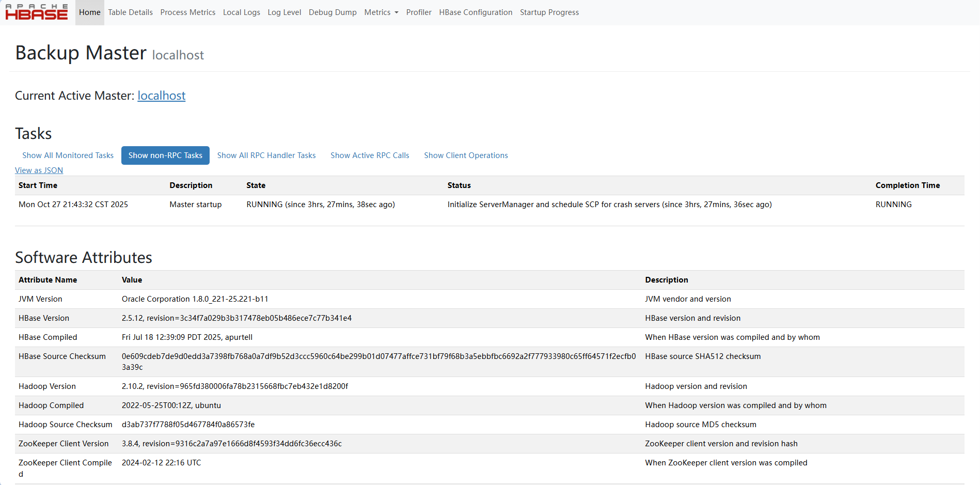Open the Profiler page
This screenshot has width=980, height=485.
click(419, 12)
